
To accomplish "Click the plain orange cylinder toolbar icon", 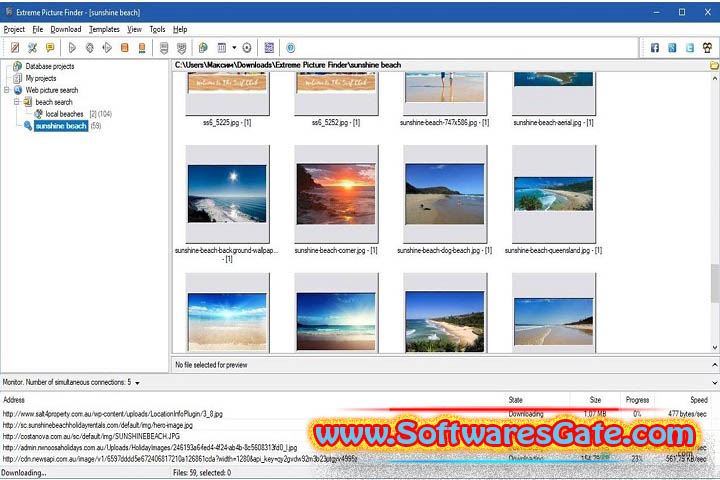I will [124, 48].
